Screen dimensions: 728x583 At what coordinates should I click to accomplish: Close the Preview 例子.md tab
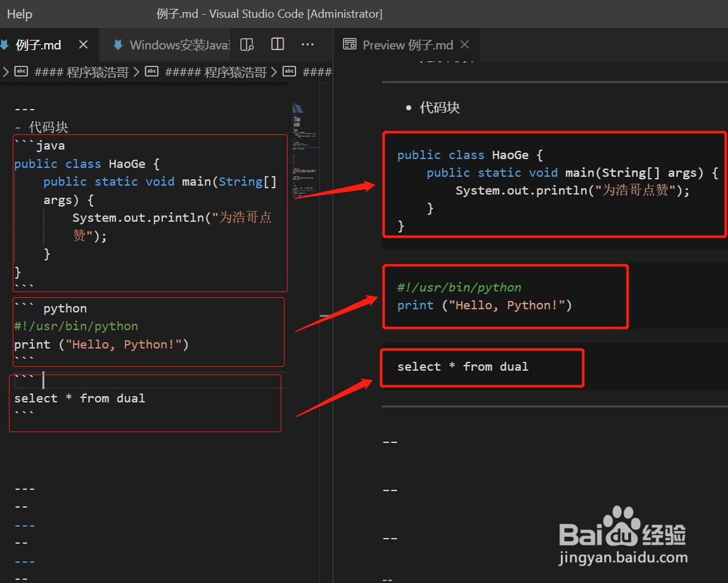pyautogui.click(x=465, y=44)
